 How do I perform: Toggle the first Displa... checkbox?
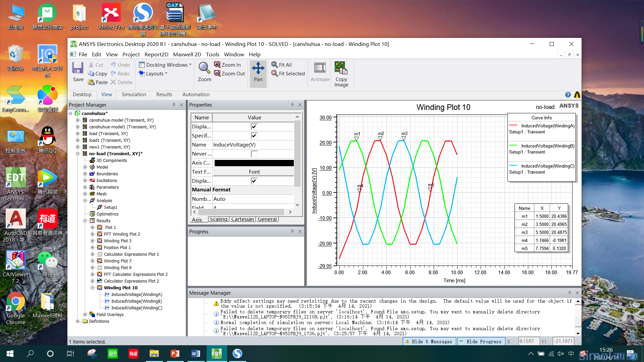click(x=254, y=126)
